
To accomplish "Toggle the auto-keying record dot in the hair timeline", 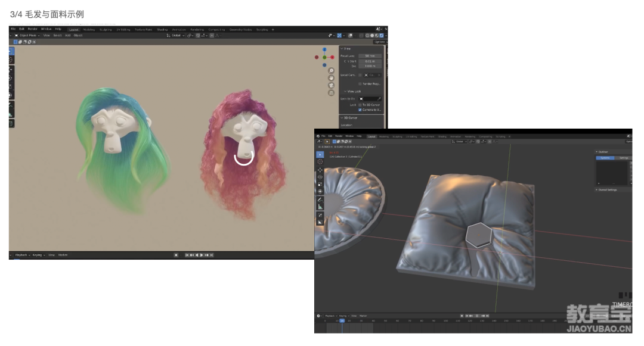I will pyautogui.click(x=176, y=255).
